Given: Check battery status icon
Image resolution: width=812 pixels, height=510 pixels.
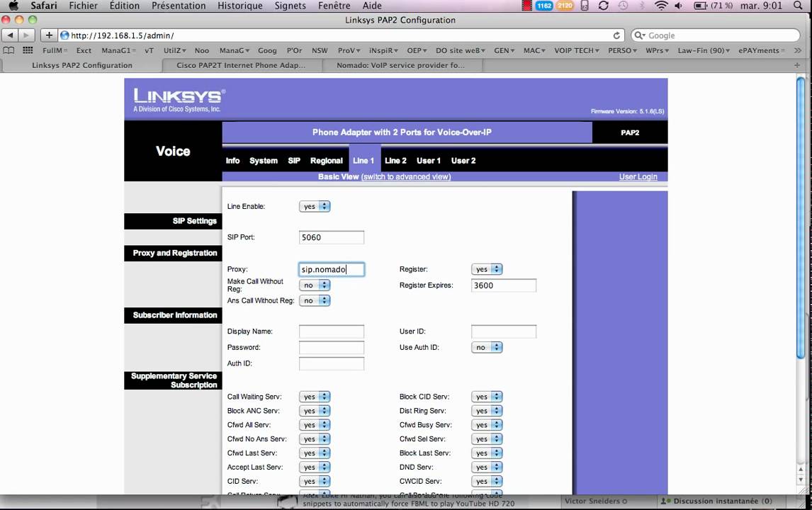Looking at the screenshot, I should pyautogui.click(x=700, y=6).
